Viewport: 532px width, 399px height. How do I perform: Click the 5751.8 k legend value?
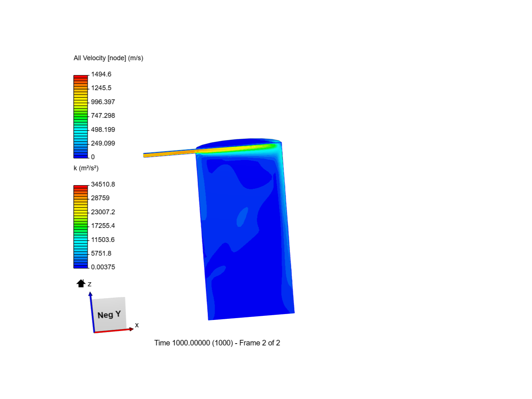click(x=101, y=253)
